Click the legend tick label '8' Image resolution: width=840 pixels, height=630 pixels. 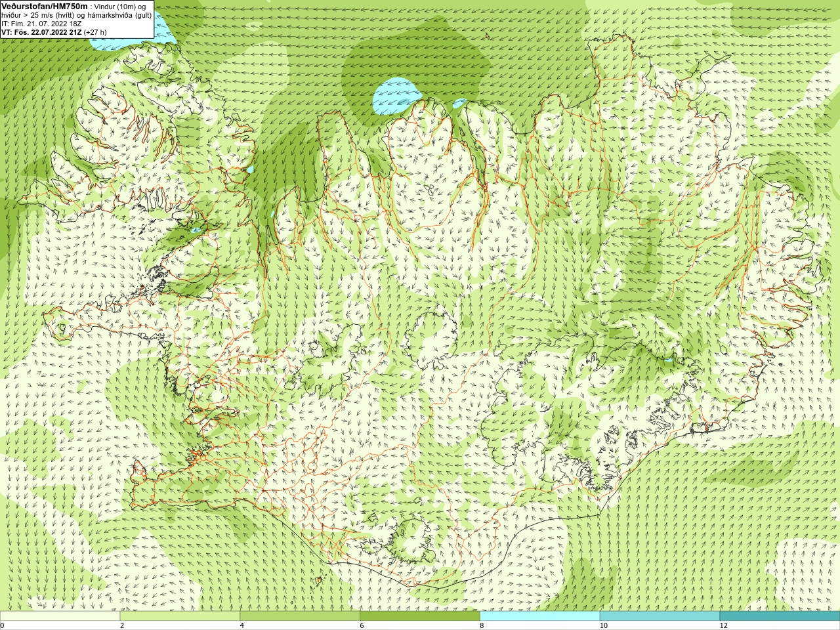pyautogui.click(x=482, y=625)
